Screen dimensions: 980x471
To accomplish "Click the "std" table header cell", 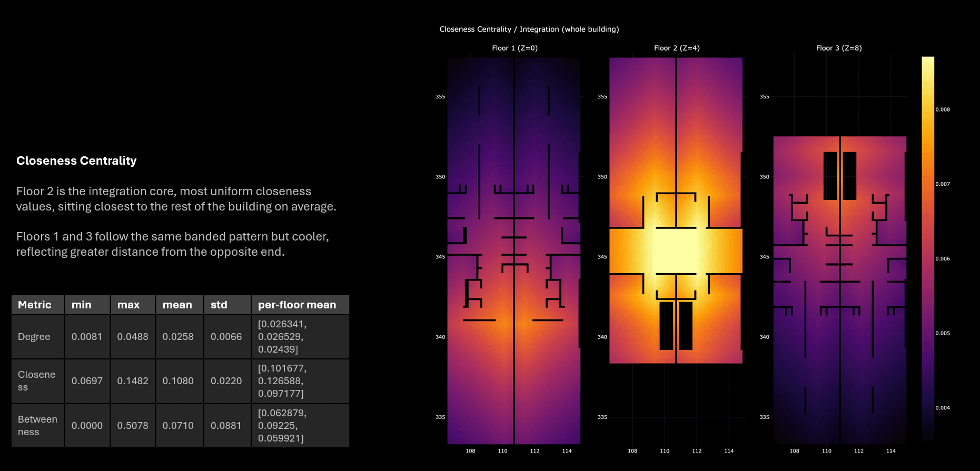I will coord(227,305).
